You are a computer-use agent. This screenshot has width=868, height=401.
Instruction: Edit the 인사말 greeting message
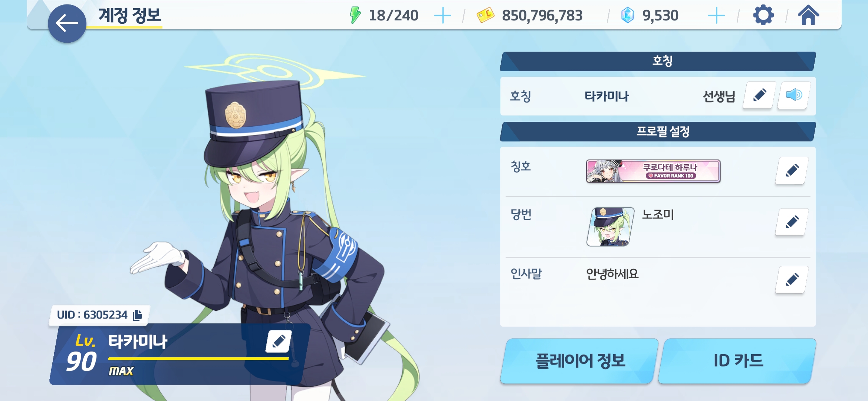(791, 280)
